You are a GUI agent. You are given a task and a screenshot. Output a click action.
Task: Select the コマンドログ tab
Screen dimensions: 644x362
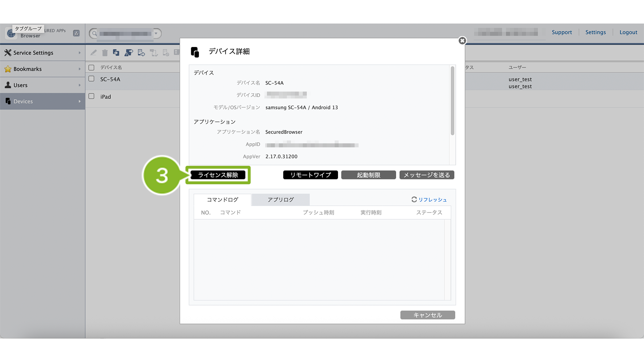tap(222, 199)
